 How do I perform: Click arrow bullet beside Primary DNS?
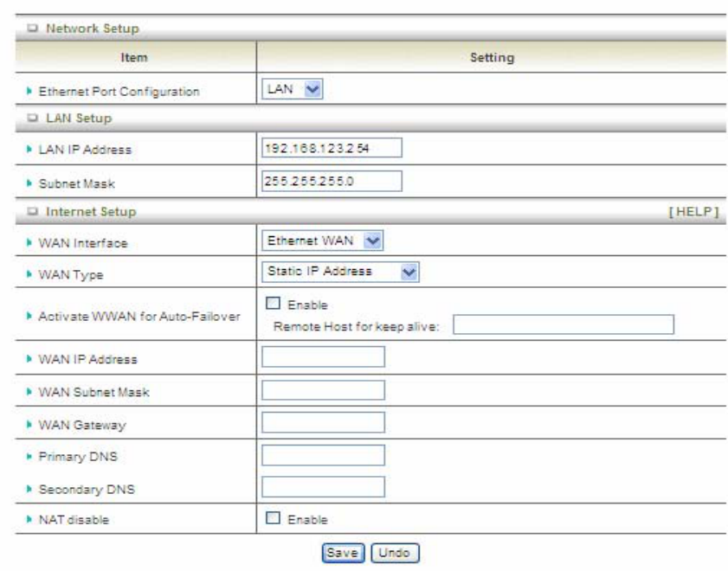[x=29, y=457]
